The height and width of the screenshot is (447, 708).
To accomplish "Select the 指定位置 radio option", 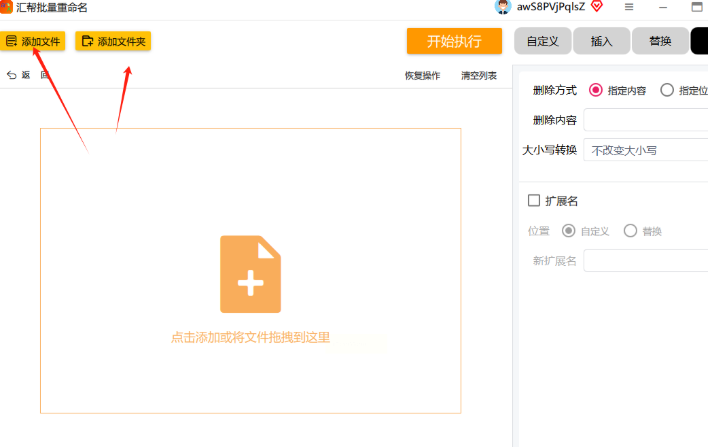I will pos(667,90).
